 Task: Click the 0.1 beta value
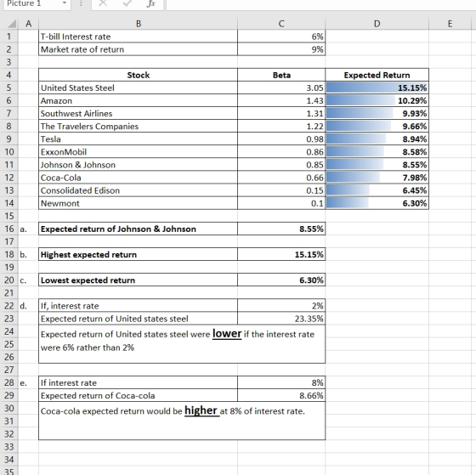pos(281,203)
